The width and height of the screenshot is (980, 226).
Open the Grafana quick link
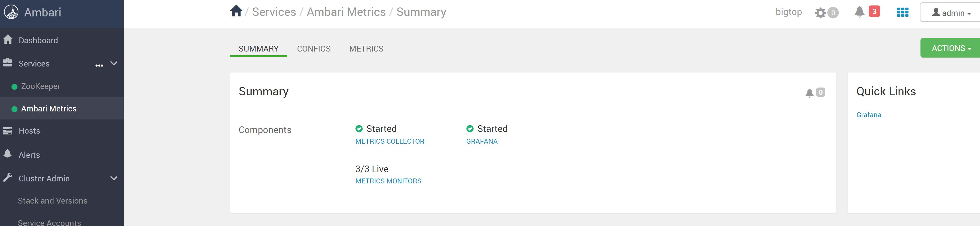click(868, 115)
